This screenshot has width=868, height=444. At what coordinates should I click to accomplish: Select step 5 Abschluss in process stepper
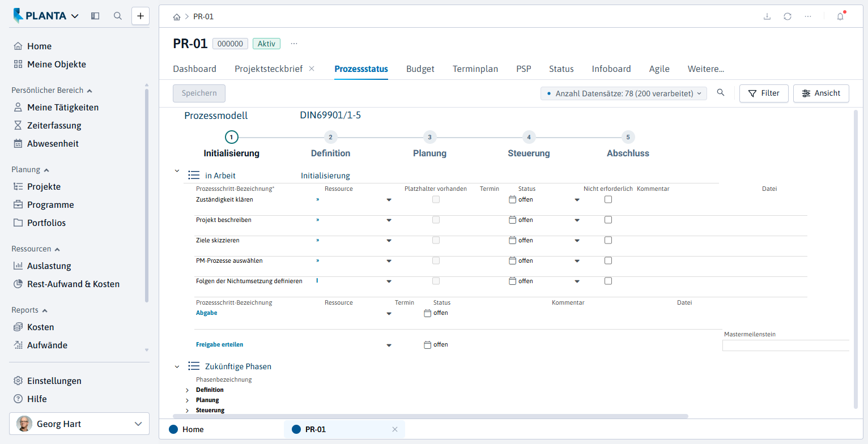click(628, 137)
